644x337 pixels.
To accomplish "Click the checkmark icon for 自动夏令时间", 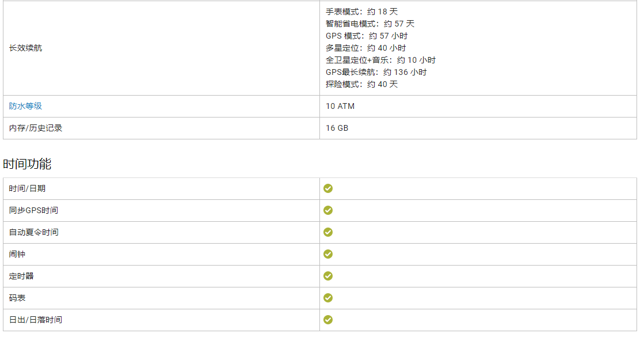I will click(328, 232).
